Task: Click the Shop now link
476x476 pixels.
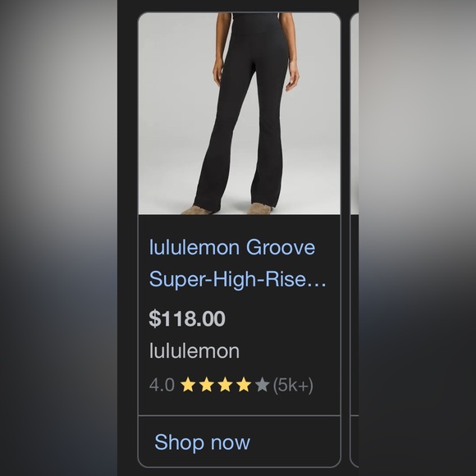Action: coord(202,442)
